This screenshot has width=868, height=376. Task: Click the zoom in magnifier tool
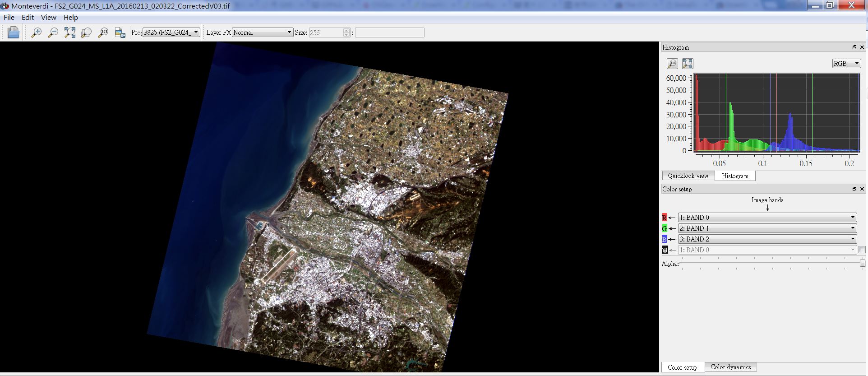point(36,32)
